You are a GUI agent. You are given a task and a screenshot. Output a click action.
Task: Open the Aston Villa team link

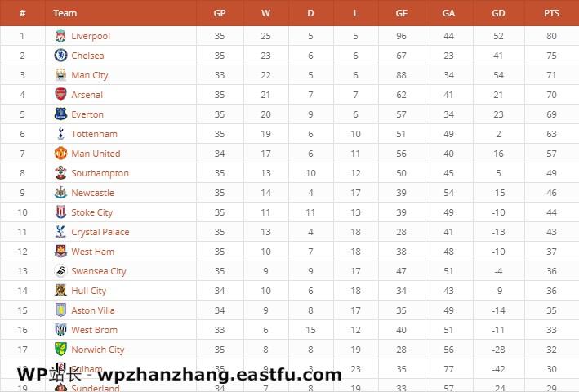[x=92, y=310]
